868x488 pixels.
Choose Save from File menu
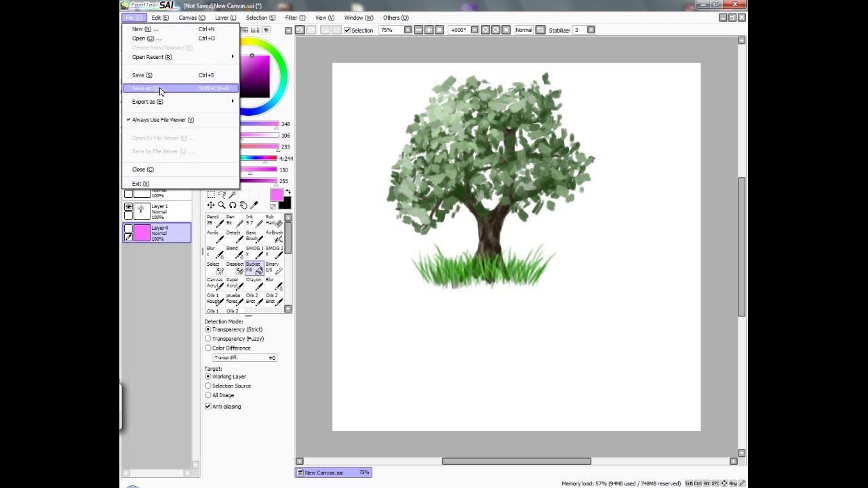click(x=180, y=75)
